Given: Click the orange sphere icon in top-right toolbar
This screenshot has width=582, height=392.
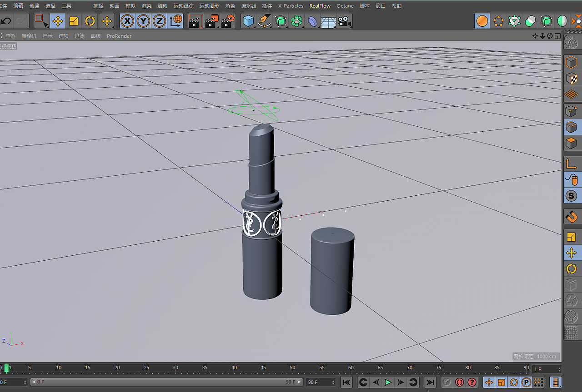Looking at the screenshot, I should coord(482,21).
